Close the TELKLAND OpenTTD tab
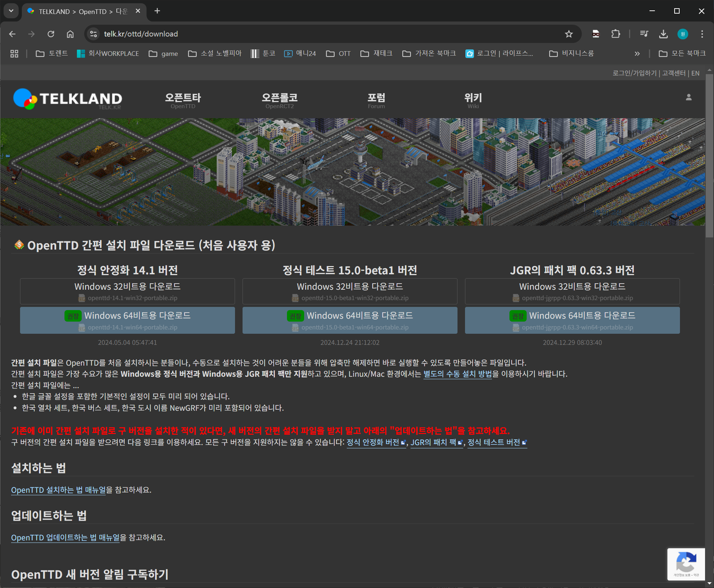This screenshot has height=588, width=714. tap(138, 11)
